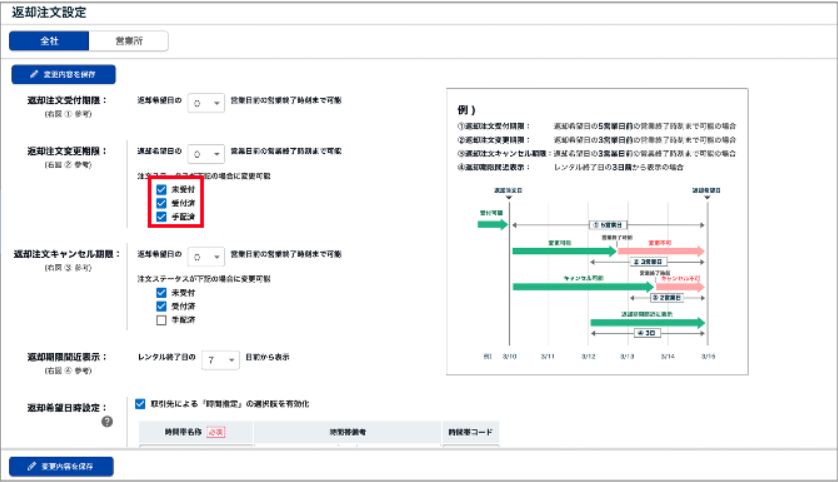Open the 返却注文受付期限 days dropdown
The height and width of the screenshot is (482, 838).
click(x=207, y=102)
